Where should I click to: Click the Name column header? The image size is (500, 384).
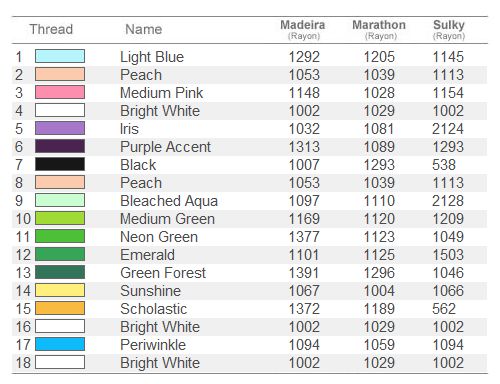tap(144, 29)
